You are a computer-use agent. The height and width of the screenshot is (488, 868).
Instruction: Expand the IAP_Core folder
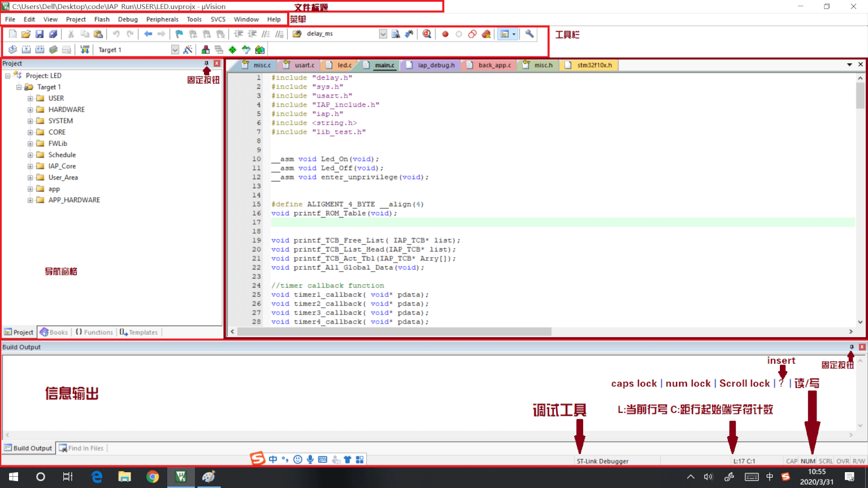(x=30, y=166)
